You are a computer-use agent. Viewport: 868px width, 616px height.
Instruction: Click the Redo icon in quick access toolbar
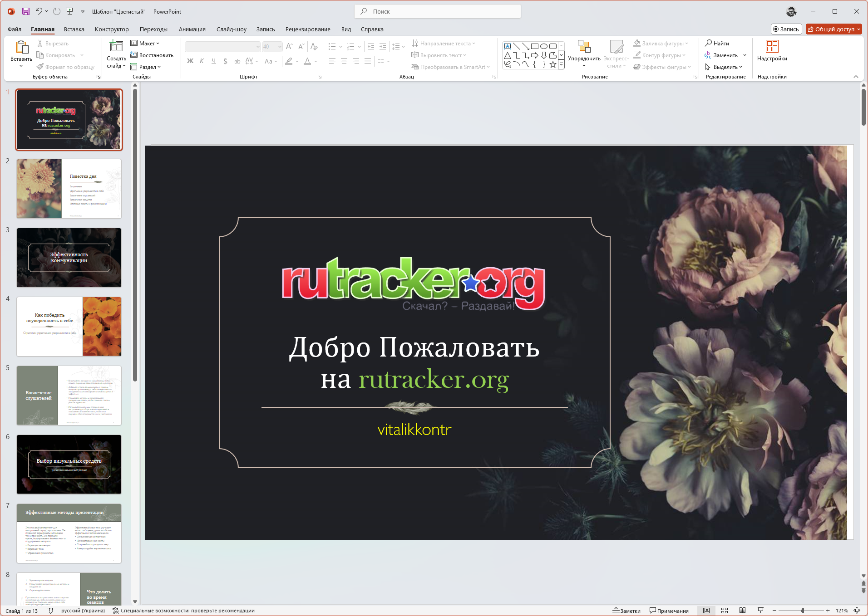point(56,11)
